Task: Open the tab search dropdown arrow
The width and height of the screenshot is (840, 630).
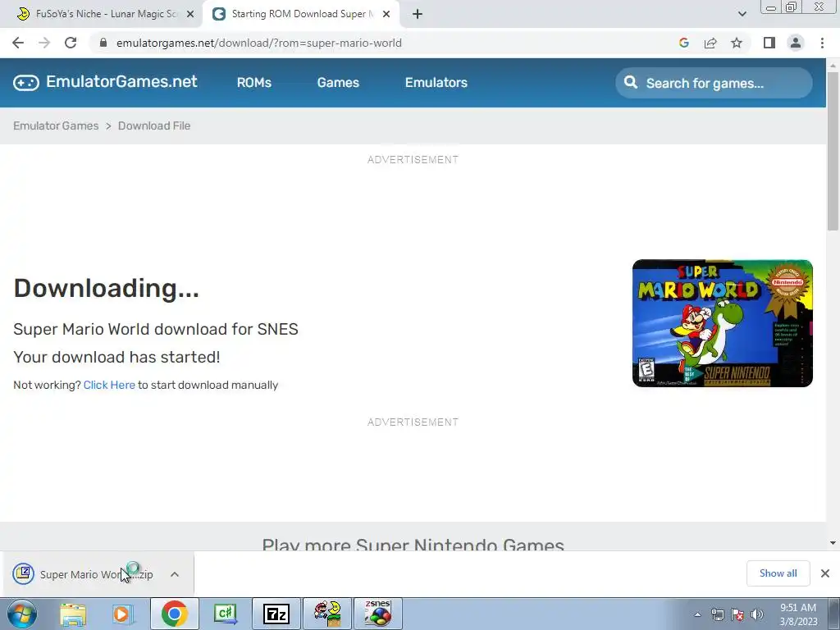Action: pos(742,14)
